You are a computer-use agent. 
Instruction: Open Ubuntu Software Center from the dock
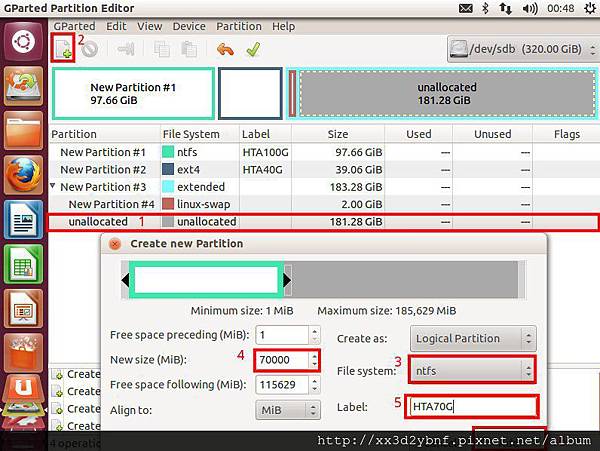(23, 353)
